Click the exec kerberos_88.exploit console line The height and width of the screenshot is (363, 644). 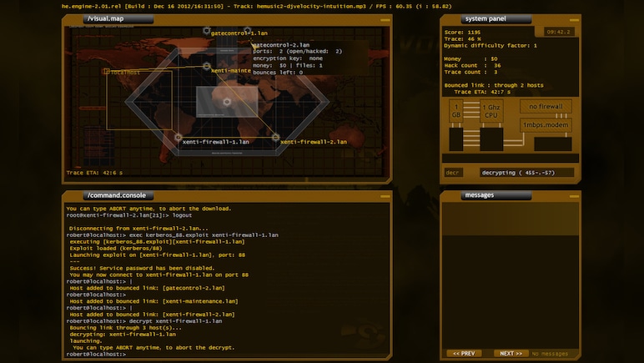172,234
